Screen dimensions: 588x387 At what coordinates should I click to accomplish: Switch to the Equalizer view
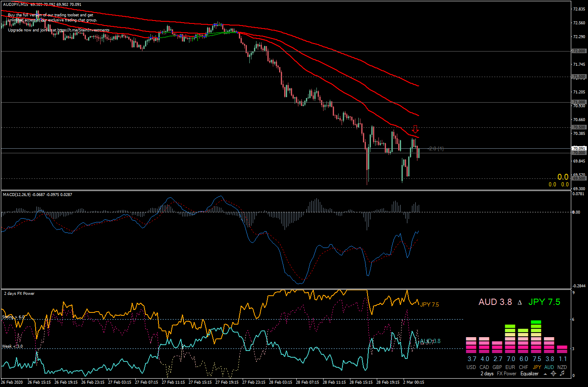[529, 374]
